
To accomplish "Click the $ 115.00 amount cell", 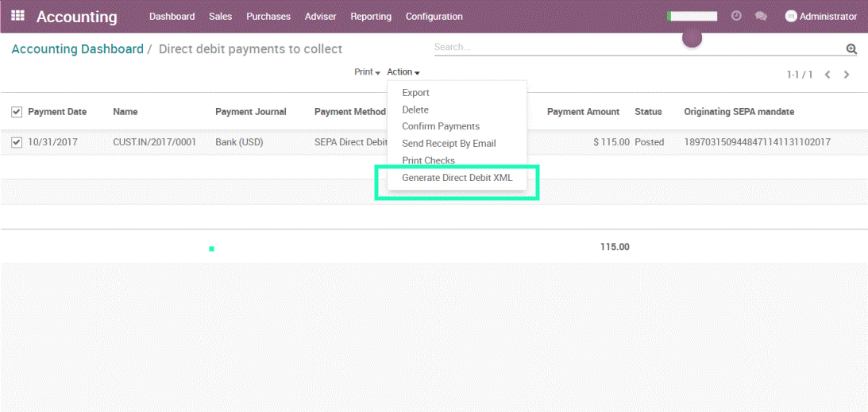I will click(611, 142).
